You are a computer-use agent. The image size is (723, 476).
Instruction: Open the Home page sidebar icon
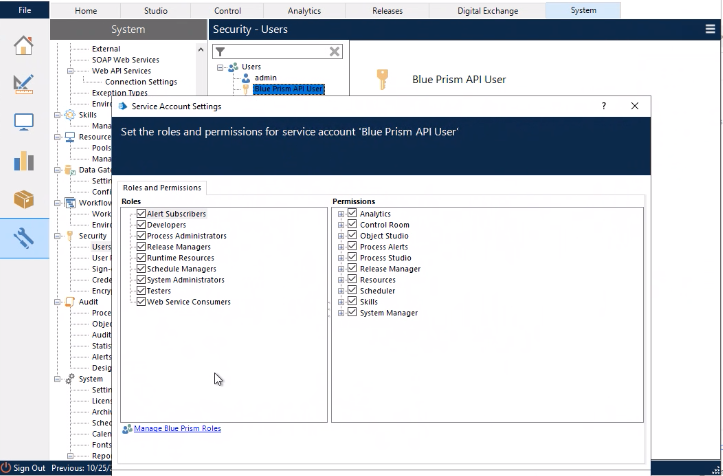(x=24, y=45)
